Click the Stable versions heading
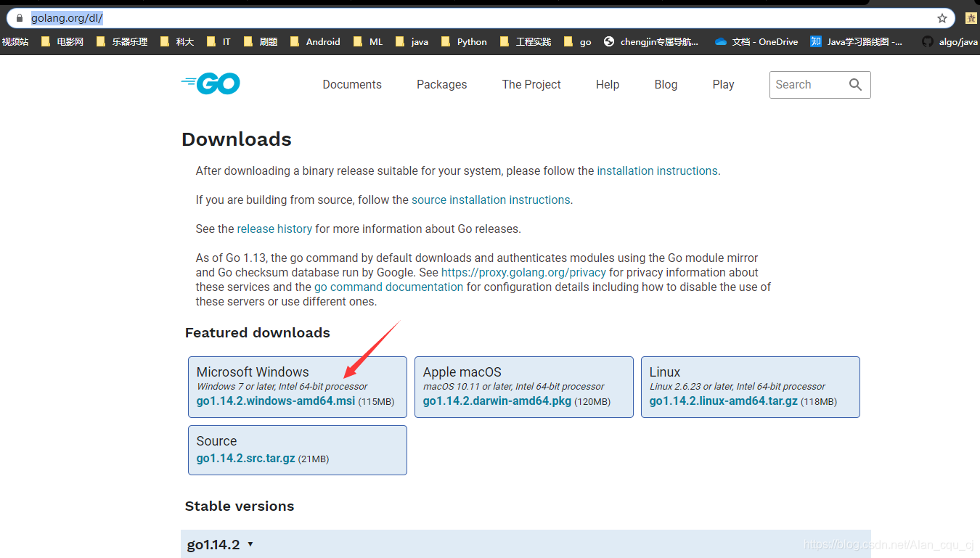Image resolution: width=980 pixels, height=558 pixels. pyautogui.click(x=240, y=506)
